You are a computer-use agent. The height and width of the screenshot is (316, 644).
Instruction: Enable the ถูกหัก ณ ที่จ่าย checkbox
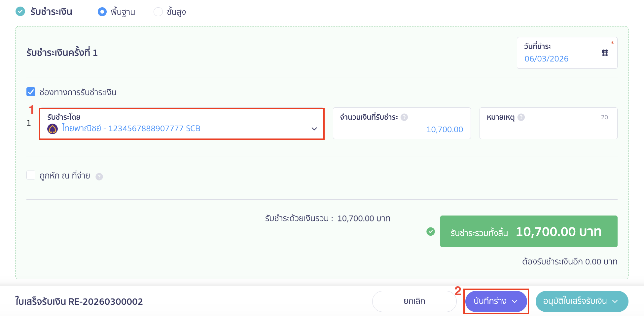click(x=31, y=175)
